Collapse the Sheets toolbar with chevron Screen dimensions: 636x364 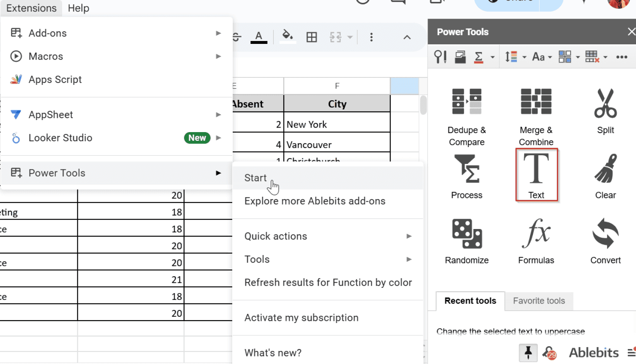tap(407, 37)
